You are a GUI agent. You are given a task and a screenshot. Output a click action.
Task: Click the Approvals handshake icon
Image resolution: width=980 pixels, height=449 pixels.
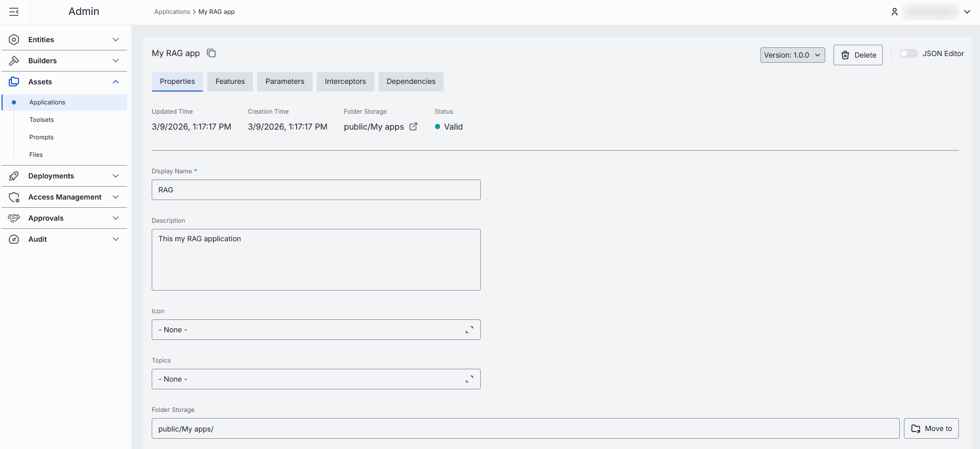(14, 218)
